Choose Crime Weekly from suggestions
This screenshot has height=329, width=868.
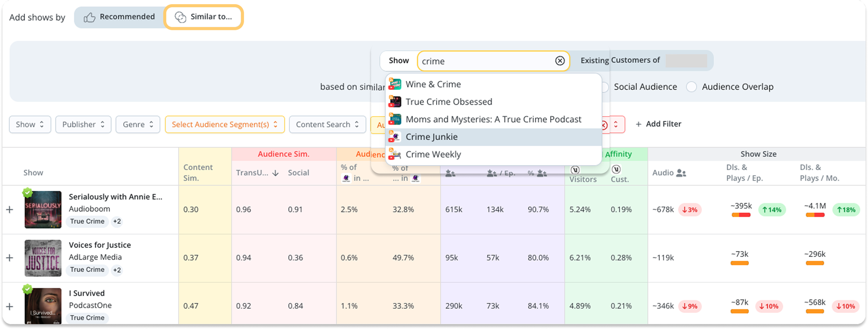[x=493, y=154]
